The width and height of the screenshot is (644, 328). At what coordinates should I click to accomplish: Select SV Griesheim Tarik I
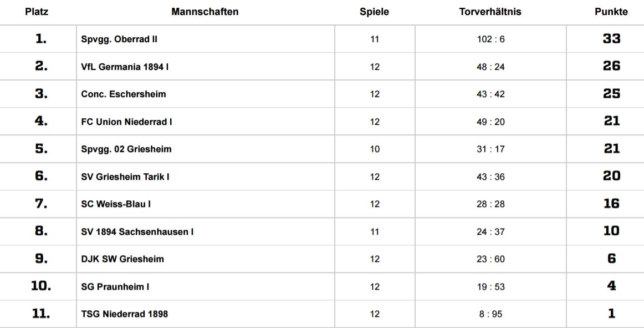coord(125,176)
